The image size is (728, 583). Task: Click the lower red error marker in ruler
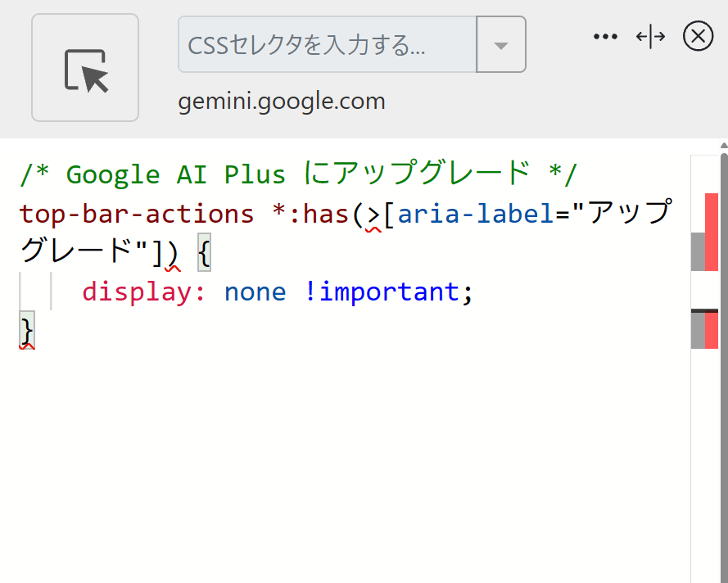tap(712, 331)
